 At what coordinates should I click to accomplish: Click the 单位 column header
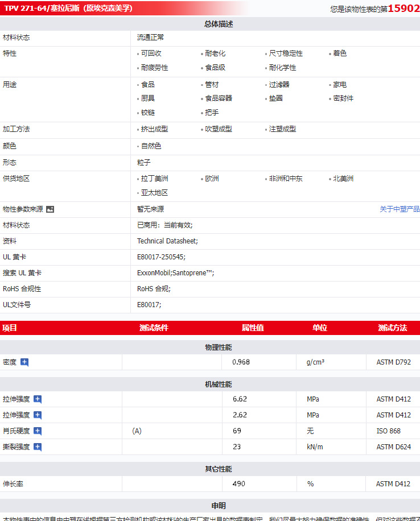pyautogui.click(x=320, y=328)
